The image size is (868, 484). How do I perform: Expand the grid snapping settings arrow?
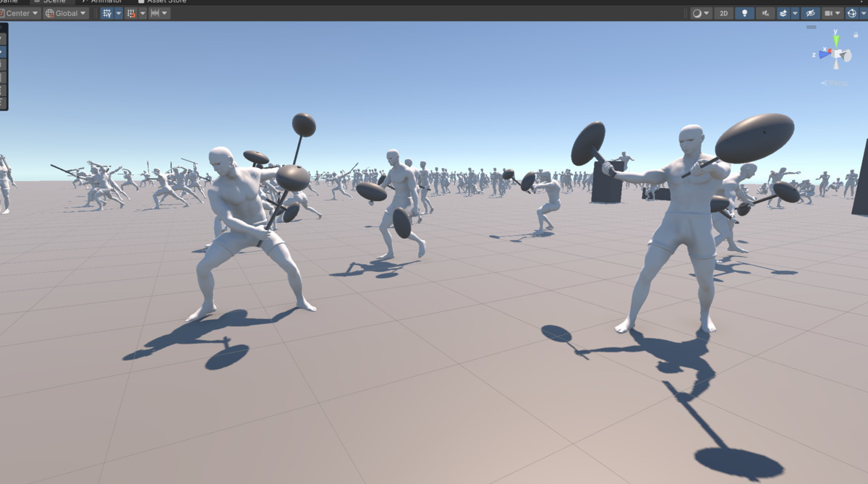tap(142, 13)
